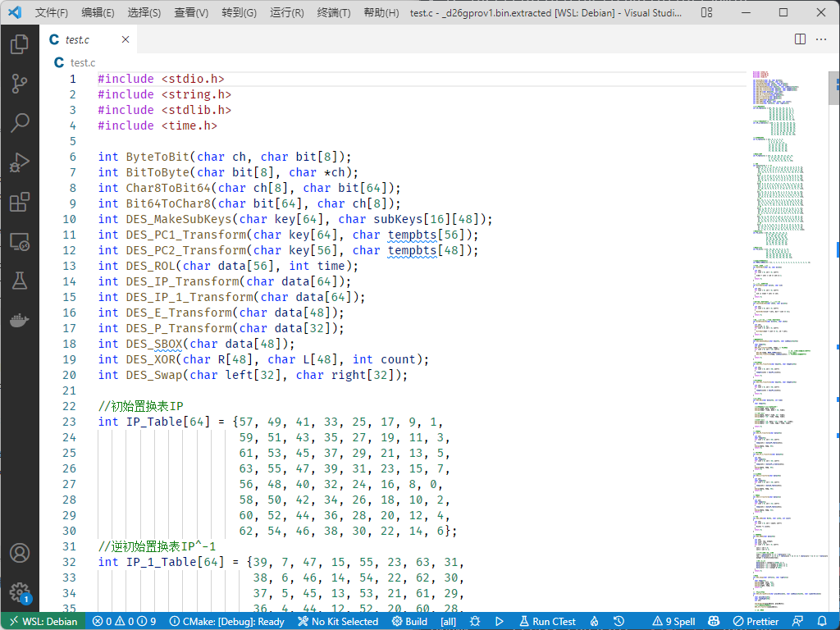Open the Run and Debug view
Viewport: 840px width, 630px height.
click(x=20, y=162)
